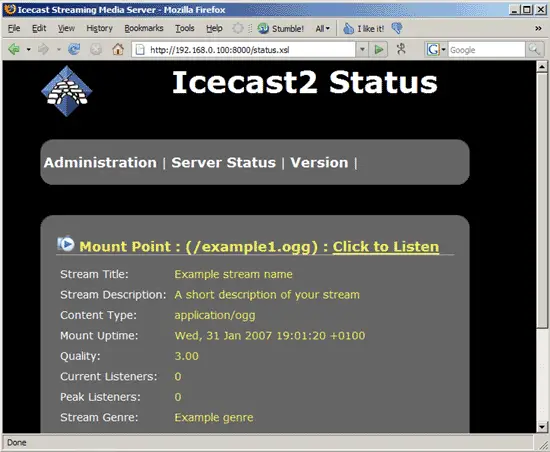The width and height of the screenshot is (550, 452).
Task: Click the 'Current Listeners:' label
Action: click(109, 376)
